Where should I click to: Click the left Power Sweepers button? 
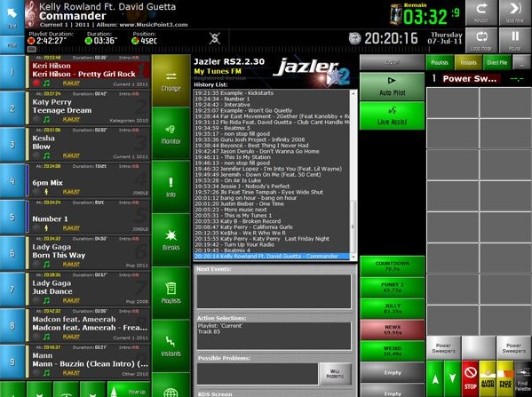click(x=443, y=348)
